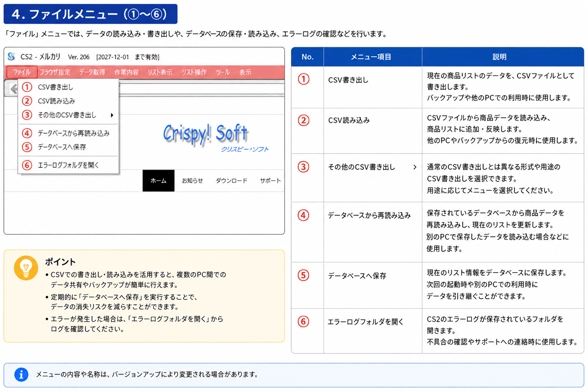Switch to the ホーム tab
Viewport: 588px width, 392px height.
(158, 180)
